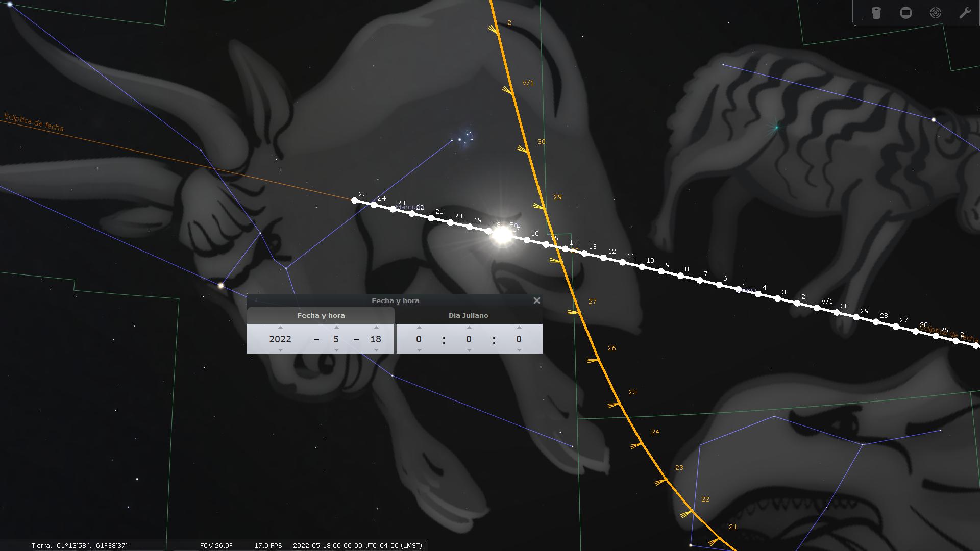
Task: Increase the seconds with the up arrow
Action: (x=519, y=328)
